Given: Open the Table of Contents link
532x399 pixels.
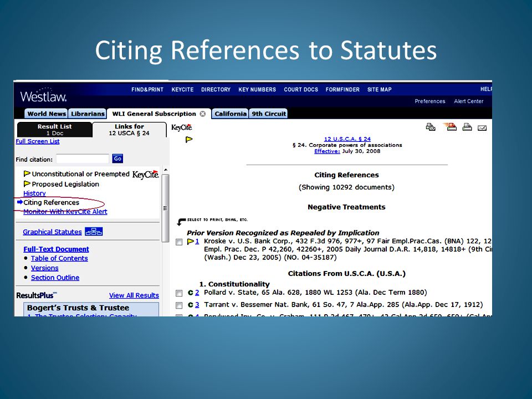Looking at the screenshot, I should [x=59, y=258].
